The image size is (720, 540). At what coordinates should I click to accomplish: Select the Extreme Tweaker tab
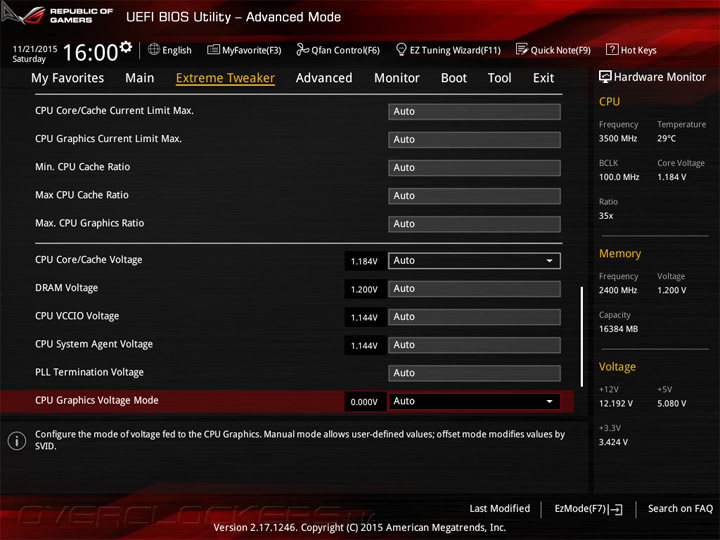tap(225, 78)
